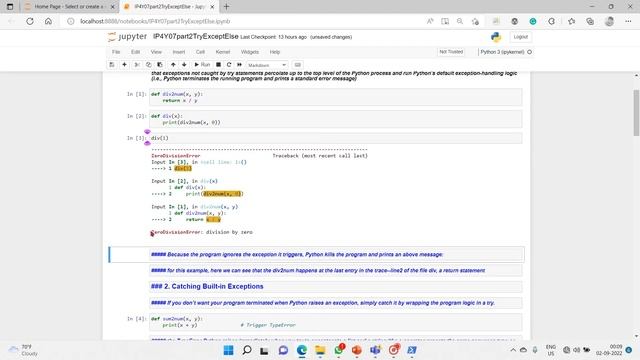
Task: Open the Widgets menu
Action: pos(250,52)
